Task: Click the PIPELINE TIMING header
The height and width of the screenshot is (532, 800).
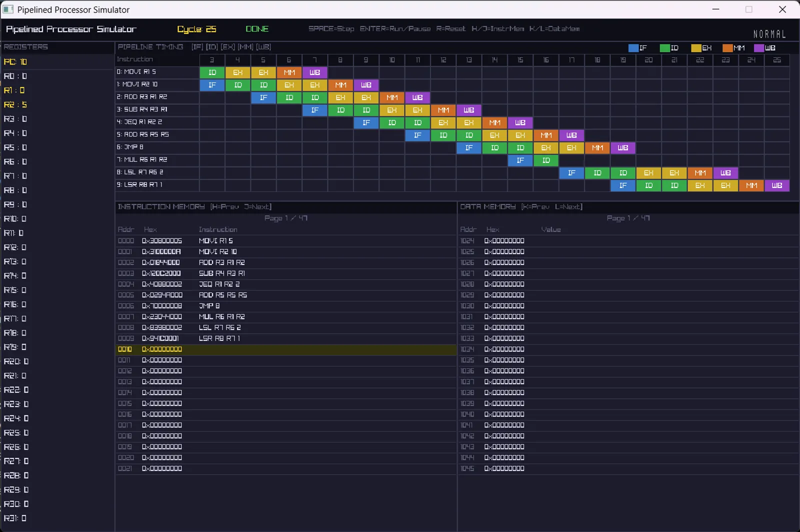Action: pos(150,47)
